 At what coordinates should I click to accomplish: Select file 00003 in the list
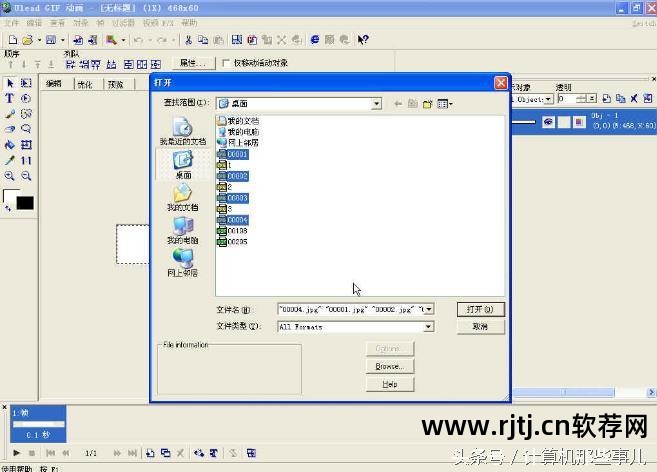pos(233,198)
